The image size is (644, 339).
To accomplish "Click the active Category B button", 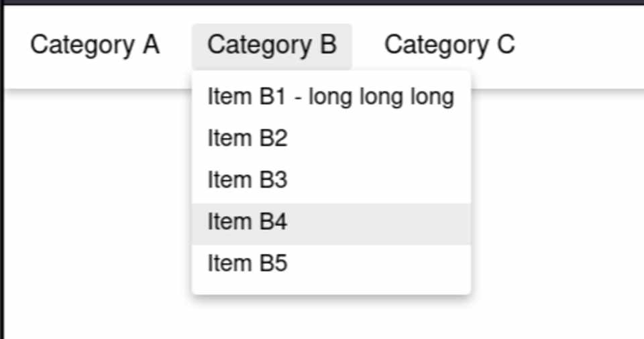I will [x=272, y=46].
